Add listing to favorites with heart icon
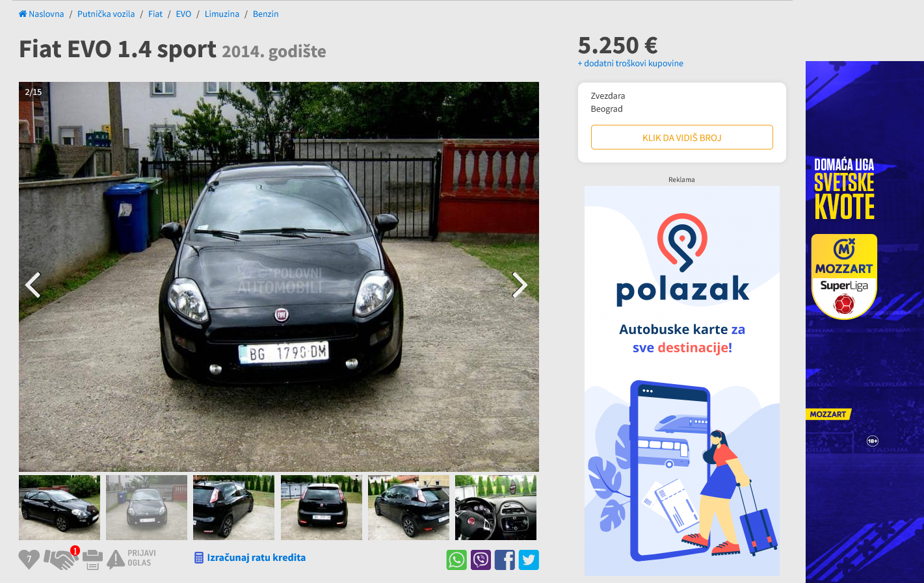 29,559
